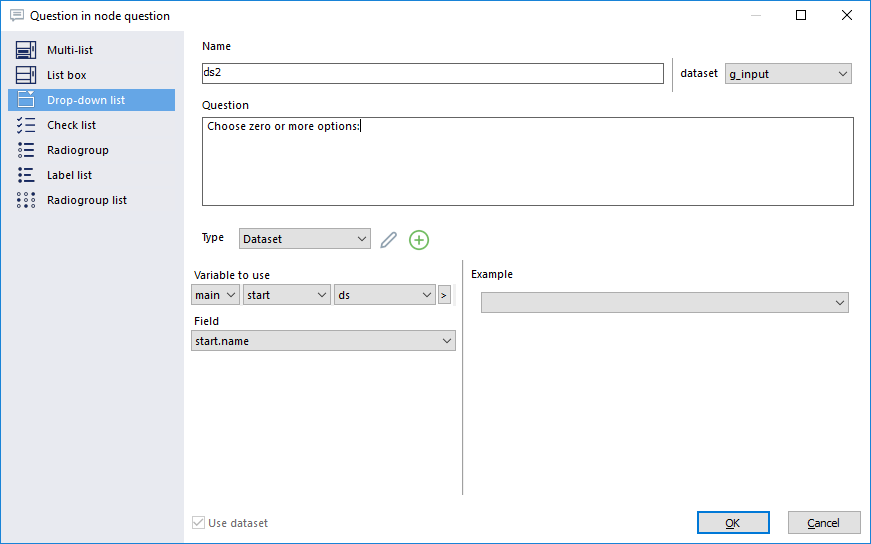Choose the List box icon
Screen dimensions: 871x544
[x=26, y=75]
